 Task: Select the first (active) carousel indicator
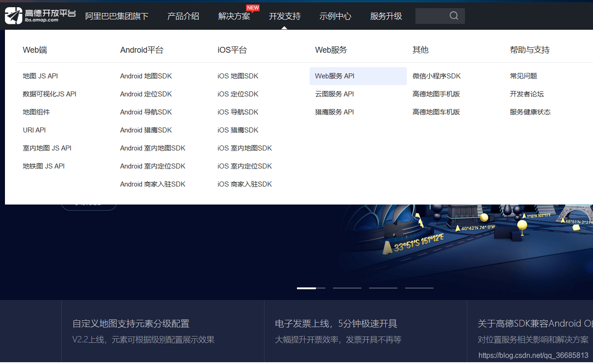pos(311,288)
